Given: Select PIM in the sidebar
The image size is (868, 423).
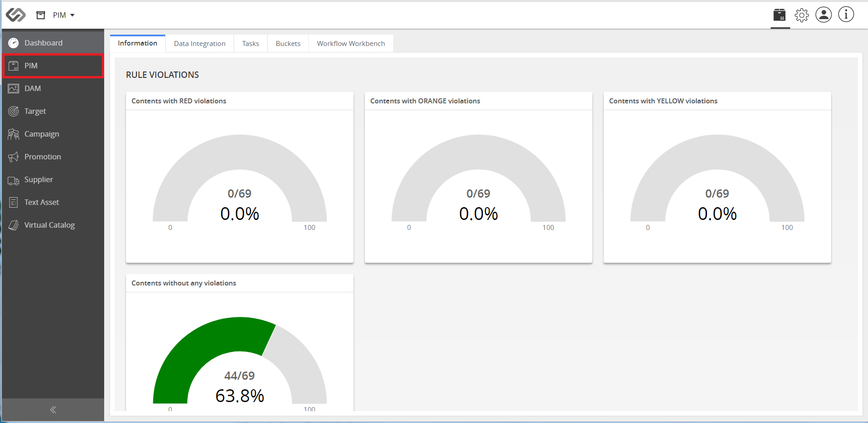Looking at the screenshot, I should [53, 66].
